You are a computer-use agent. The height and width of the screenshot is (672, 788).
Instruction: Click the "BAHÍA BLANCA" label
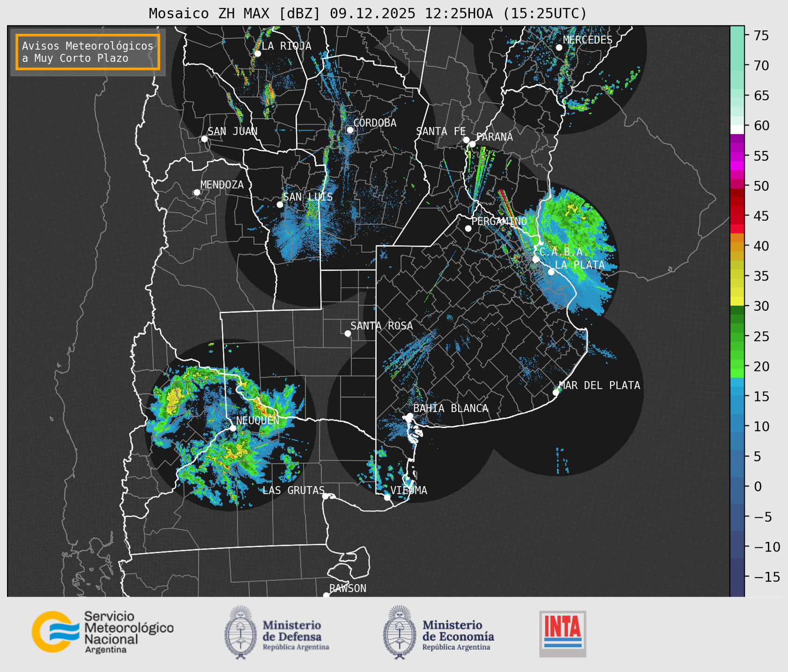[x=451, y=408]
